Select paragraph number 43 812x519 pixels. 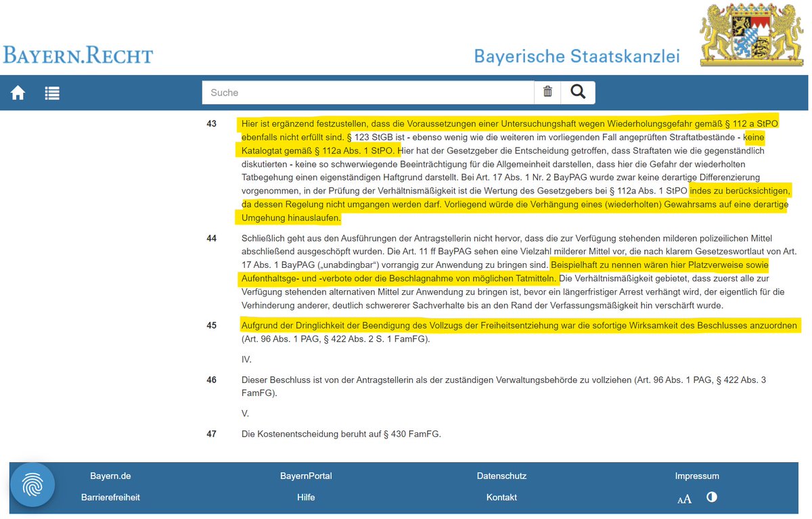212,124
